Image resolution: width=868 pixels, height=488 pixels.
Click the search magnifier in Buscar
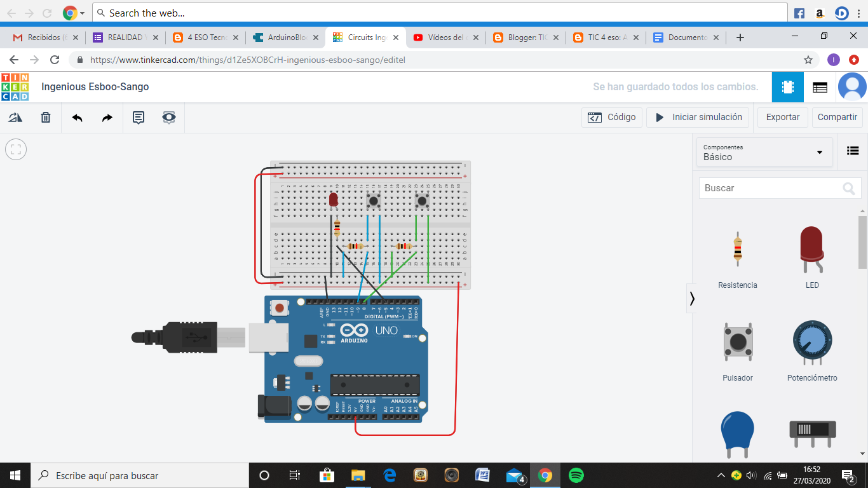[x=848, y=189]
